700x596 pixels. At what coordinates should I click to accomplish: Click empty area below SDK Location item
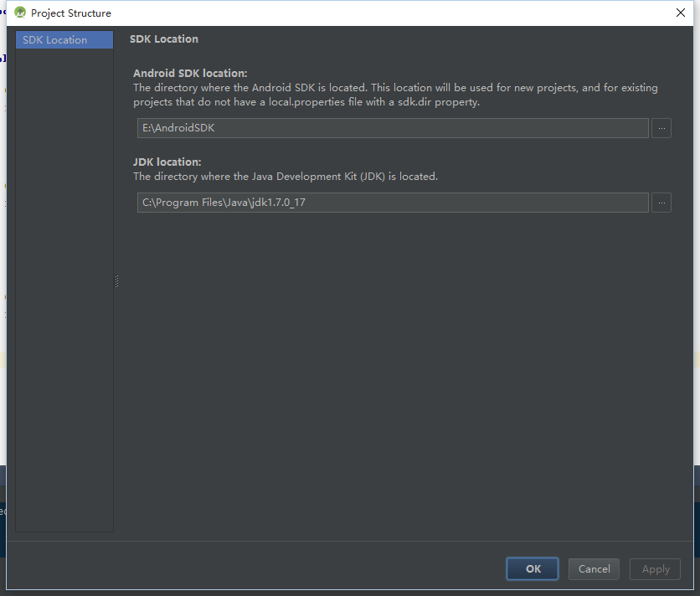click(64, 293)
